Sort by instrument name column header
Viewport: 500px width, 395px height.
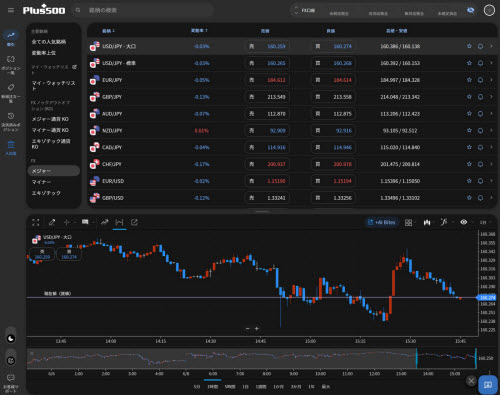[x=108, y=31]
